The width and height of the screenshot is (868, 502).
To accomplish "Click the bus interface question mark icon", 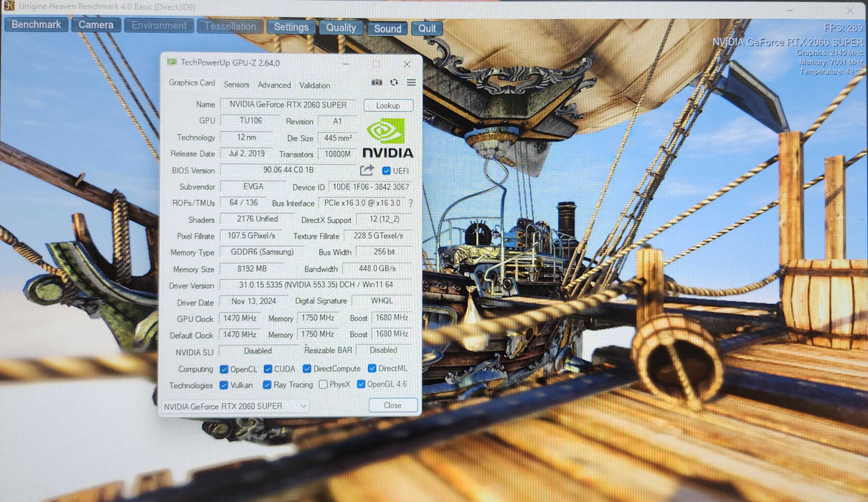I will 410,204.
